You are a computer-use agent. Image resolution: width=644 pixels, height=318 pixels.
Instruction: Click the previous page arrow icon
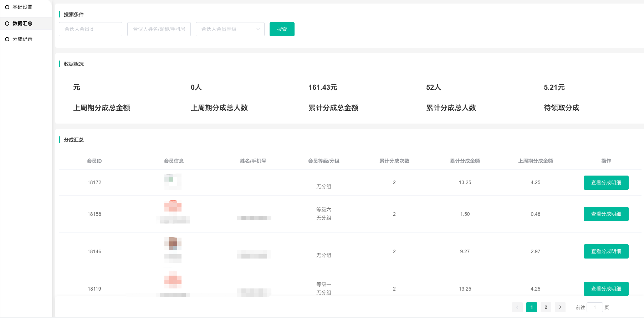[517, 307]
